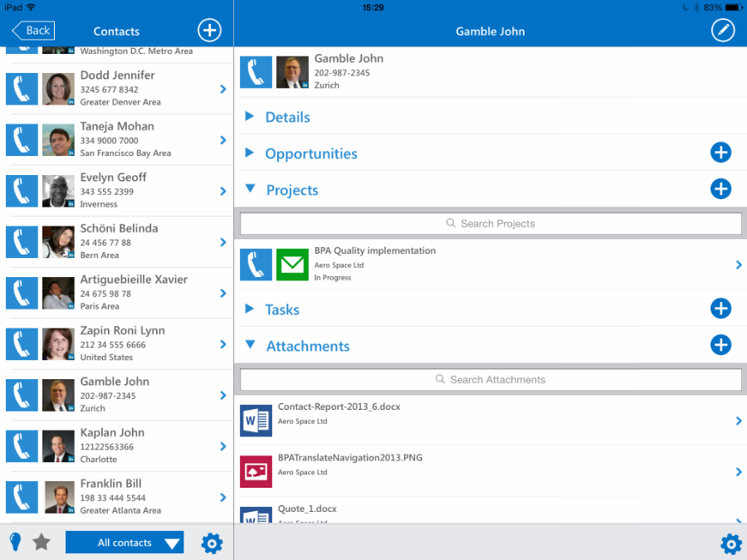Image resolution: width=747 pixels, height=560 pixels.
Task: Tap Quote_1.docx attachment name
Action: coord(307,509)
